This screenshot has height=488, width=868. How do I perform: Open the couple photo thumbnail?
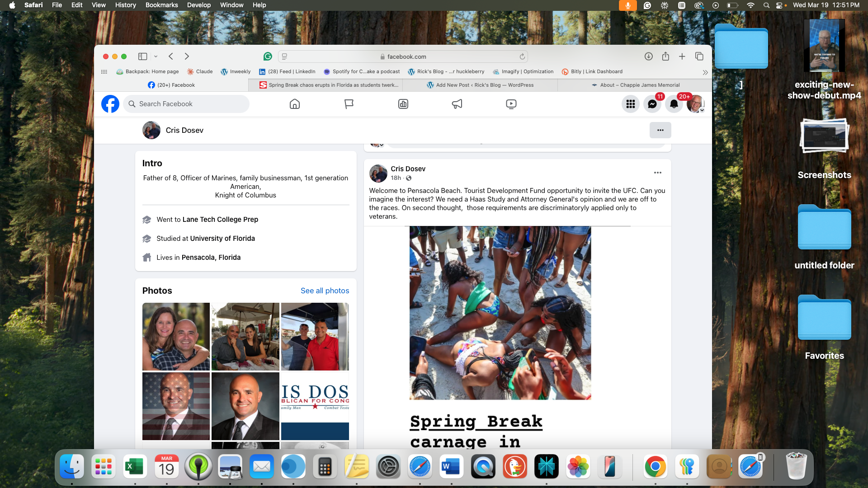pyautogui.click(x=176, y=337)
